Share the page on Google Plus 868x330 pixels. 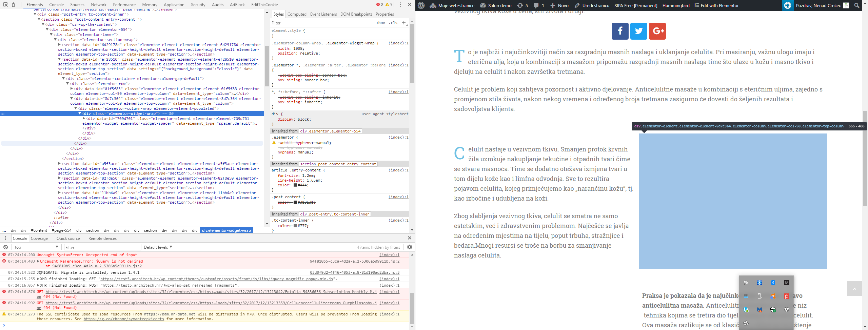657,31
